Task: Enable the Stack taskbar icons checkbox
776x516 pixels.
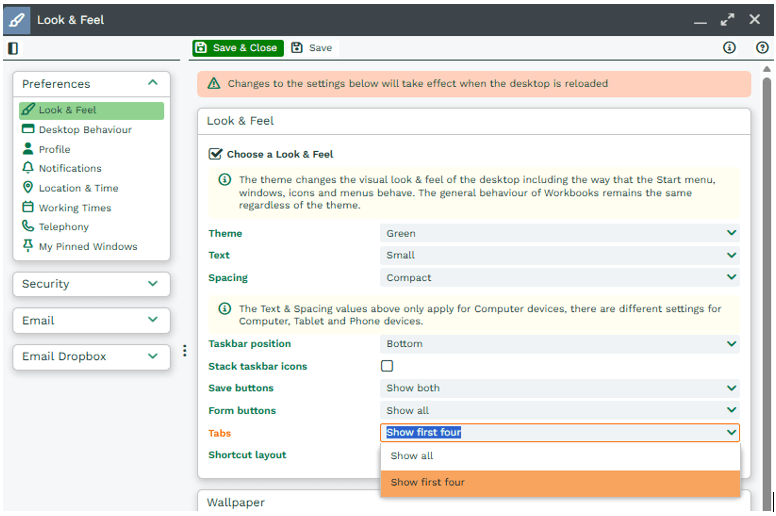Action: (x=387, y=367)
